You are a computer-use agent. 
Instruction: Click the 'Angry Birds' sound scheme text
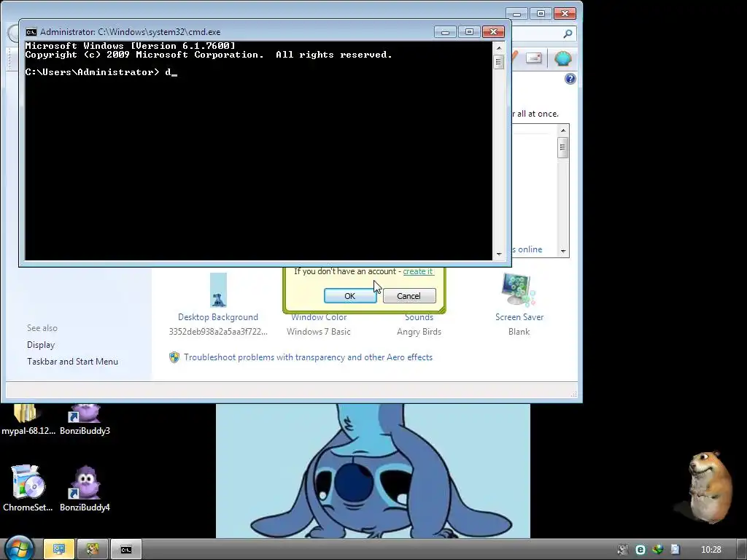tap(419, 332)
